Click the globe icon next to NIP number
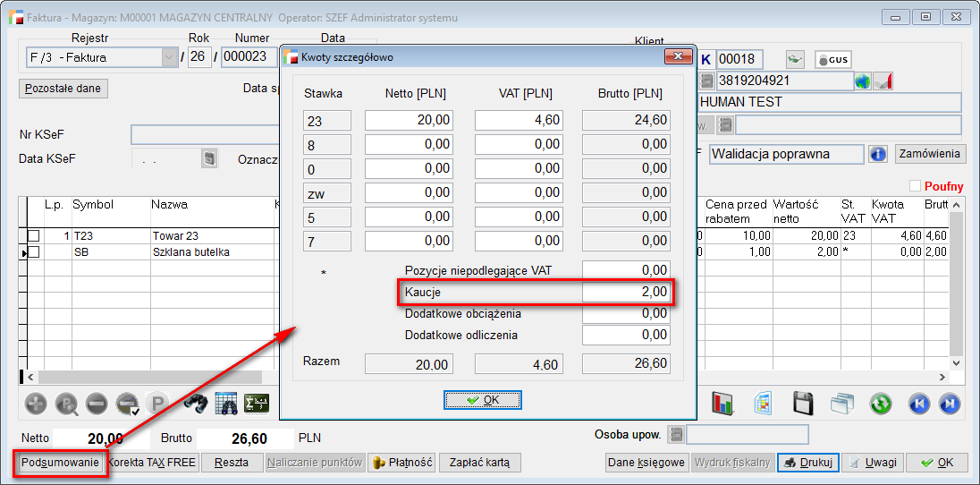 click(863, 81)
